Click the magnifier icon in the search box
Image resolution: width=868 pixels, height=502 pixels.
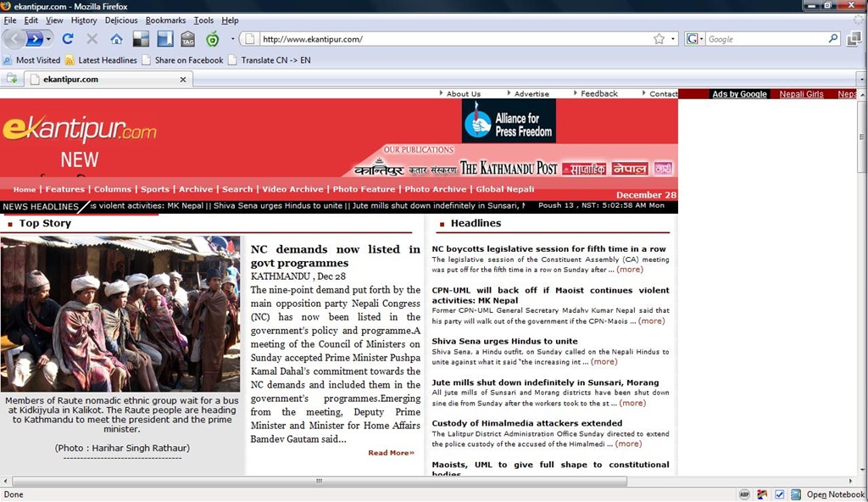(833, 39)
